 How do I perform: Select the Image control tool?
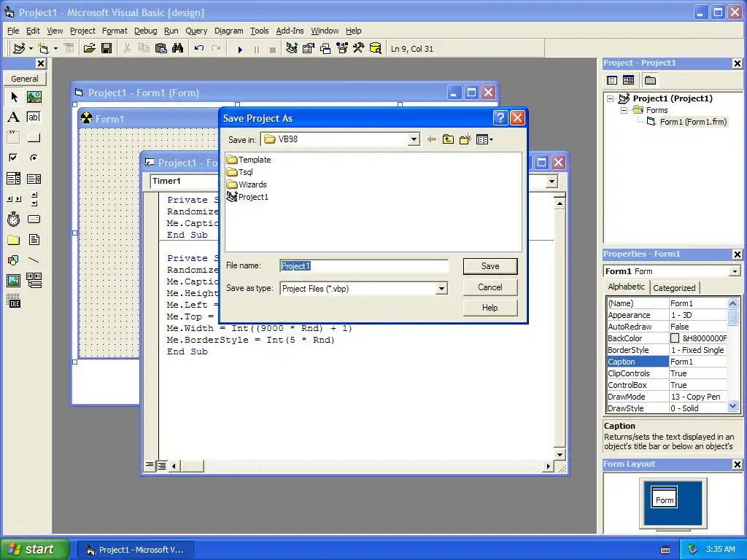(x=13, y=281)
